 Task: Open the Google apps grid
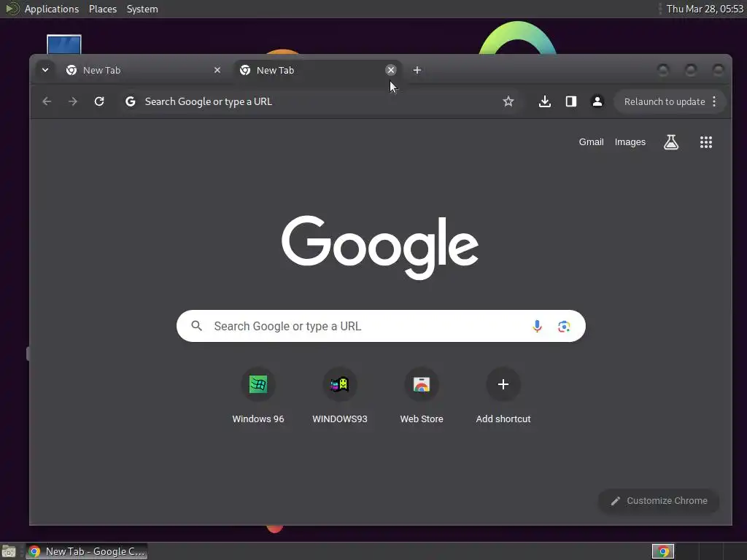coord(705,142)
